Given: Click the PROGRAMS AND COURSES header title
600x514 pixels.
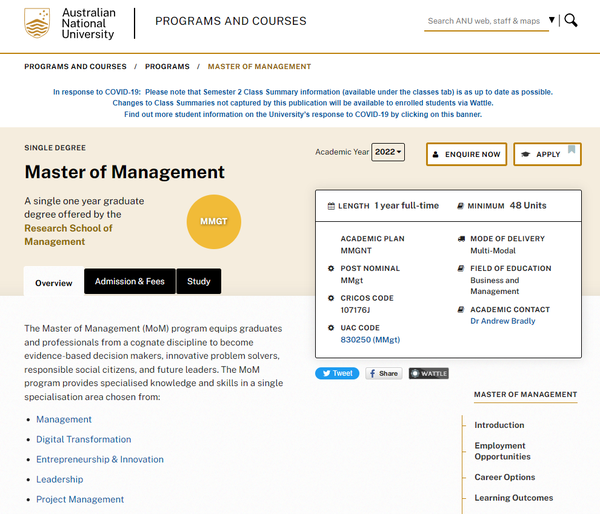Looking at the screenshot, I should (x=231, y=21).
